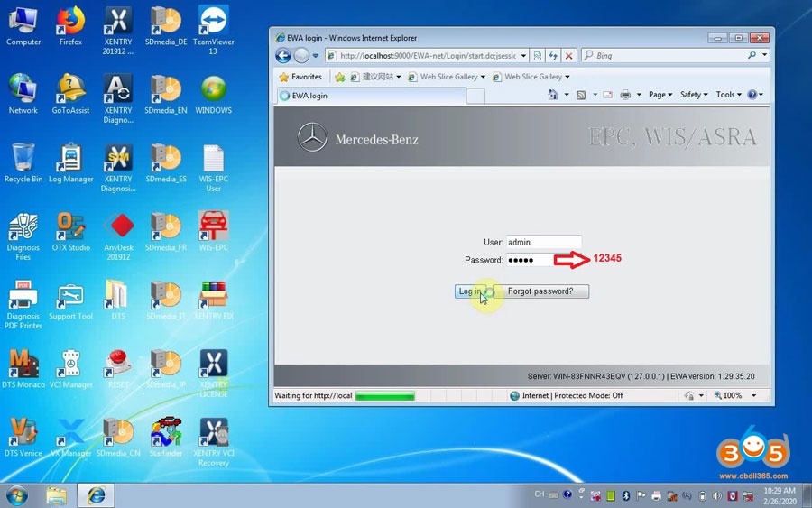Open File Explorer from taskbar
812x508 pixels.
tap(57, 495)
